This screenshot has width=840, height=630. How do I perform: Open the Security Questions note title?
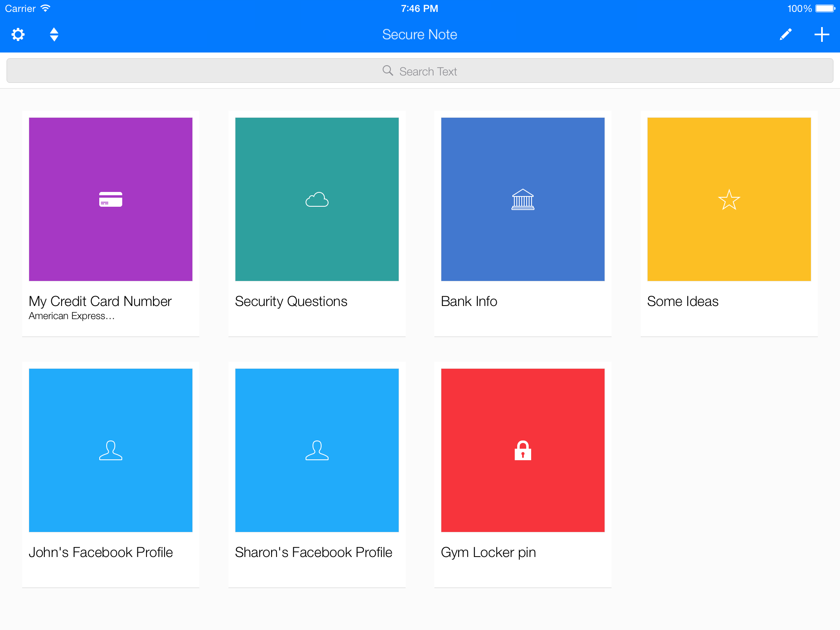click(291, 301)
